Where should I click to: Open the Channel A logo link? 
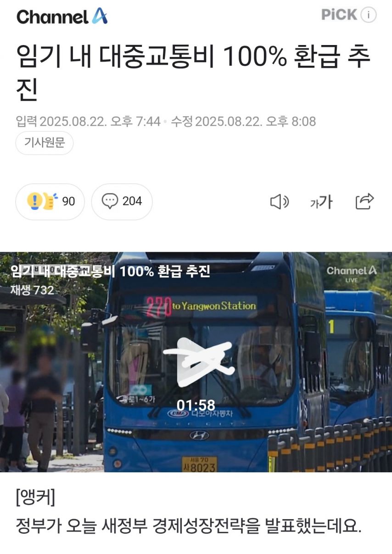pos(62,17)
